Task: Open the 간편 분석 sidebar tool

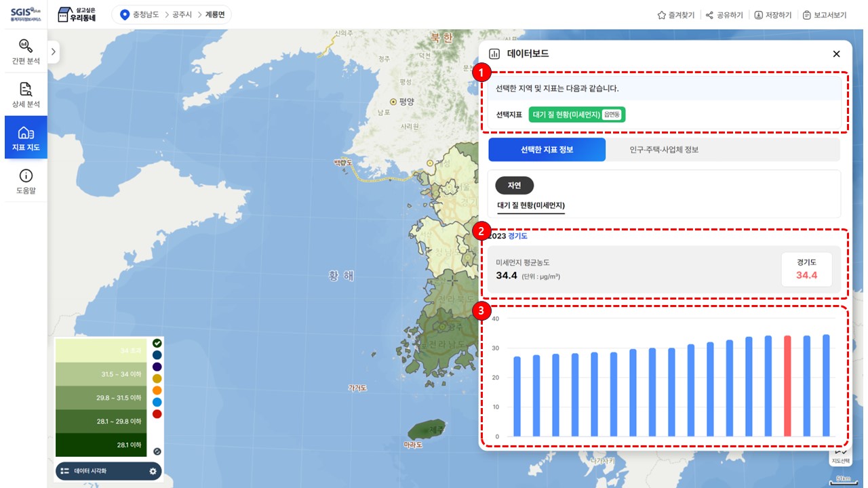Action: click(x=26, y=52)
